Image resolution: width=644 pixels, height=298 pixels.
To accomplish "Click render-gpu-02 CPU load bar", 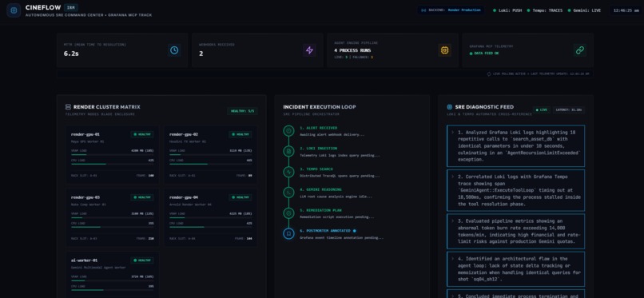I will click(x=211, y=164).
